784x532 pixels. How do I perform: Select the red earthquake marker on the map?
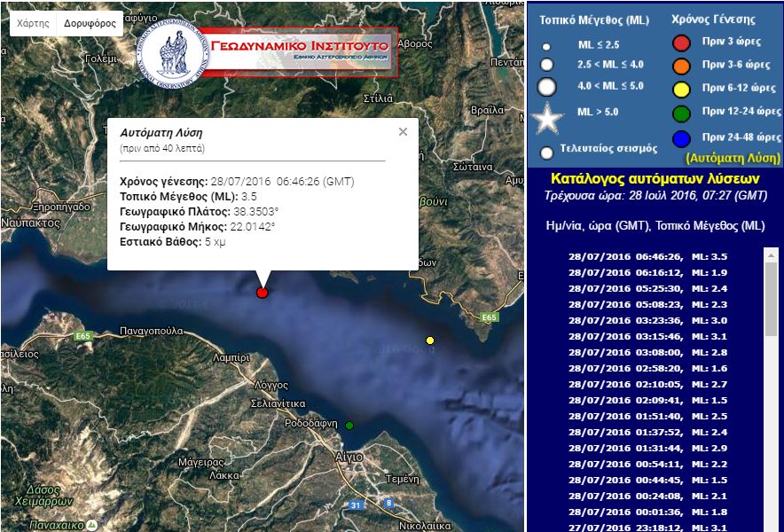click(262, 291)
